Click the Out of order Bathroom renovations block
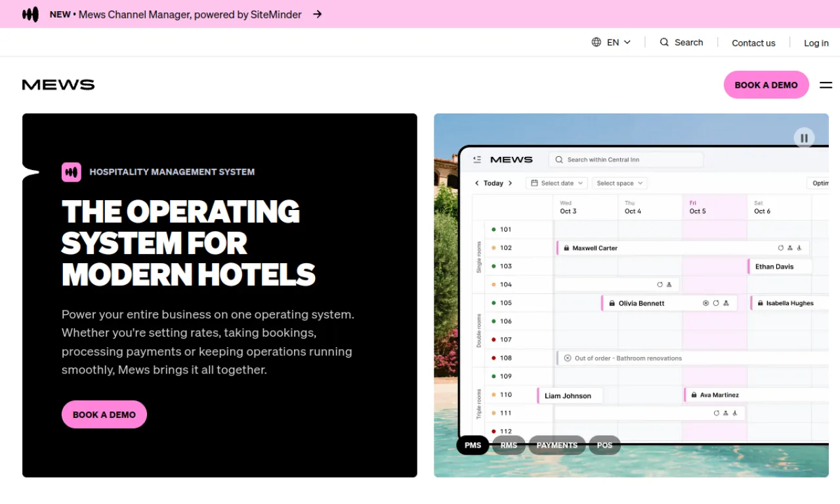Viewport: 840px width, 504px height. pos(693,358)
